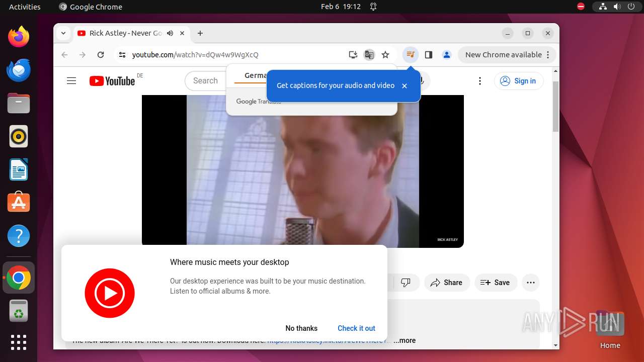Open the Google Translate icon in address bar

(369, 55)
